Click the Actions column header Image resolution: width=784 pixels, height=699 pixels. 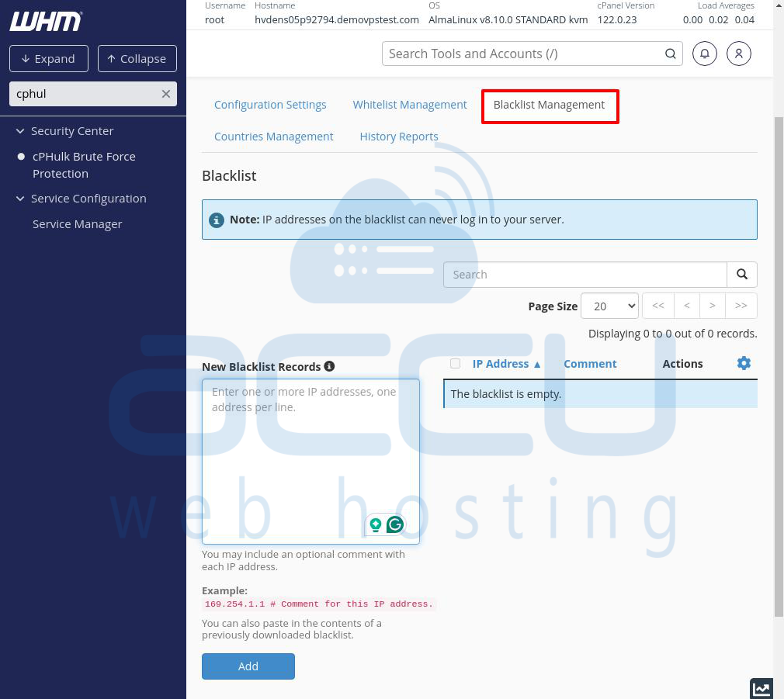pos(682,364)
